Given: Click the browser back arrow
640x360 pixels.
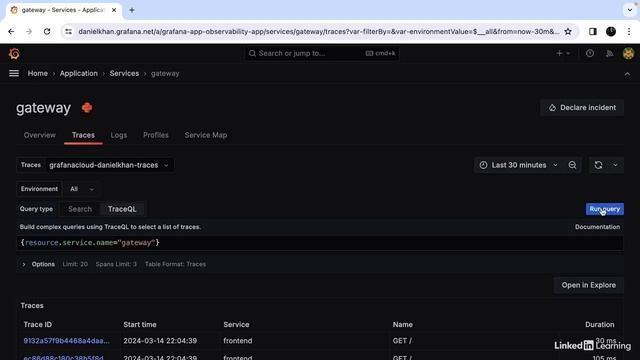Looking at the screenshot, I should (x=11, y=31).
